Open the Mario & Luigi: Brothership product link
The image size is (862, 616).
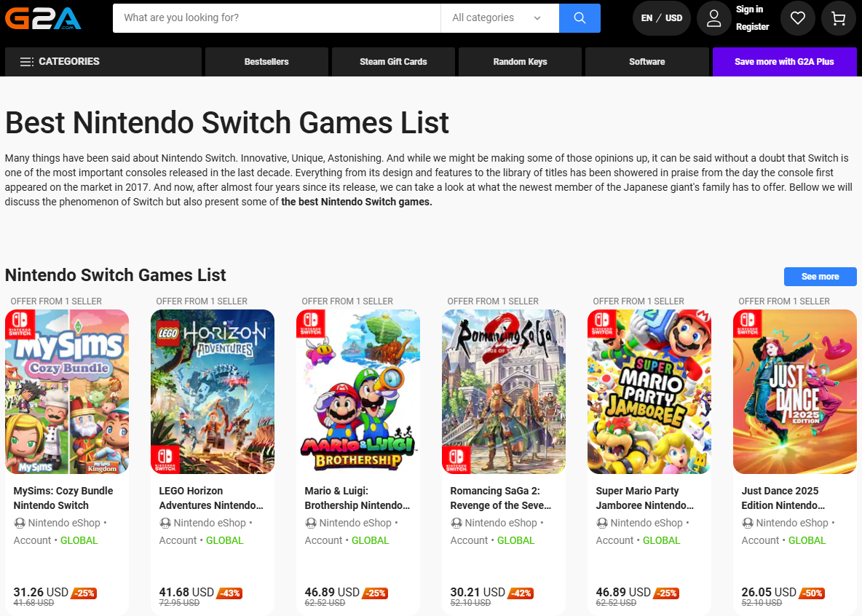pyautogui.click(x=357, y=498)
